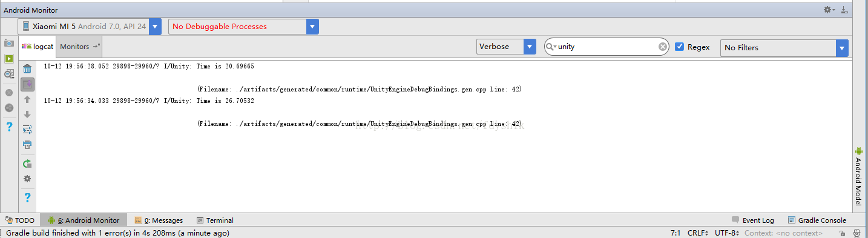The image size is (868, 238).
Task: Open the Gradle Console
Action: [817, 220]
